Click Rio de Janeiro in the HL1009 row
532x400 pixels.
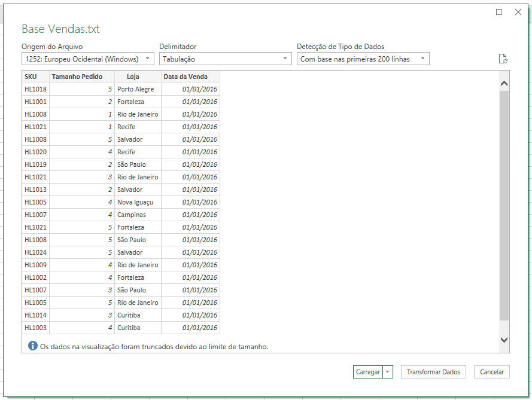point(138,265)
